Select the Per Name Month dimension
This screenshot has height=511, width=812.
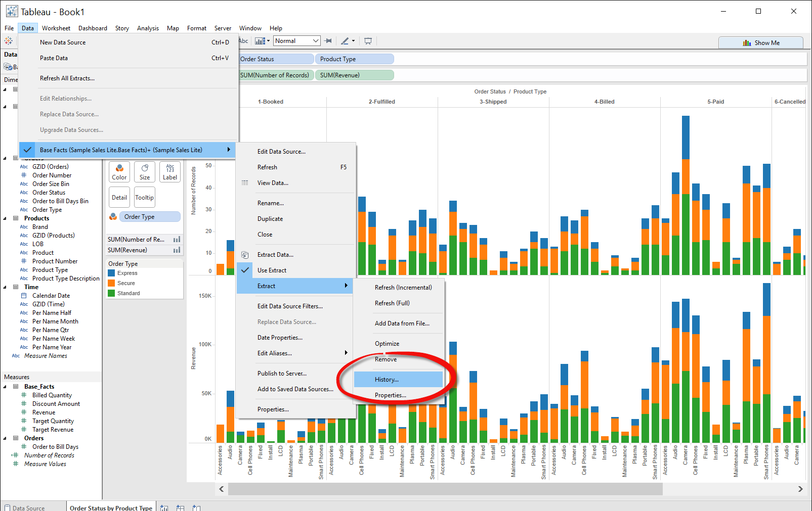point(55,321)
